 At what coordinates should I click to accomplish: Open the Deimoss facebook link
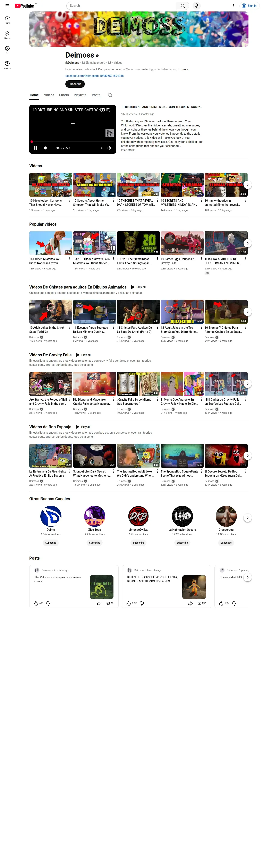pyautogui.click(x=94, y=76)
